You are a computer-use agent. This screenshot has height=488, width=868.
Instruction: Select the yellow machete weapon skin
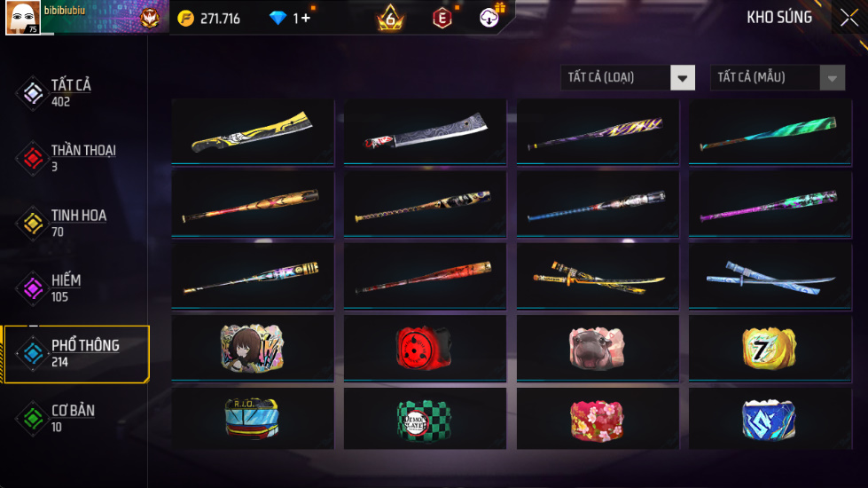[x=253, y=132]
